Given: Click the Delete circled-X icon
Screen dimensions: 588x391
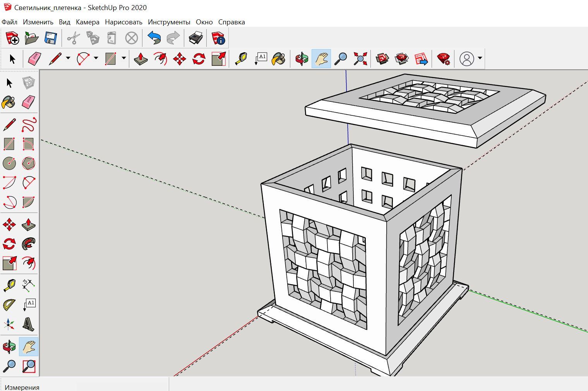Looking at the screenshot, I should pyautogui.click(x=132, y=38).
